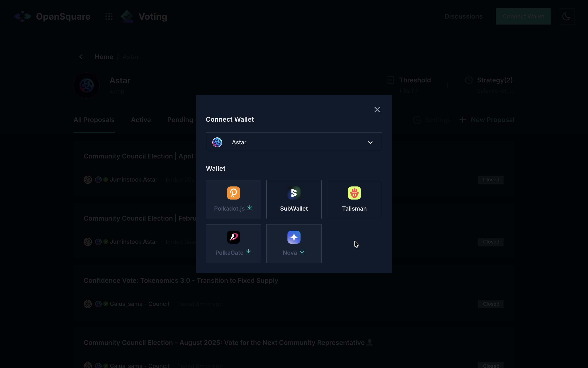The image size is (588, 368).
Task: Choose the SubWallet wallet
Action: (294, 199)
